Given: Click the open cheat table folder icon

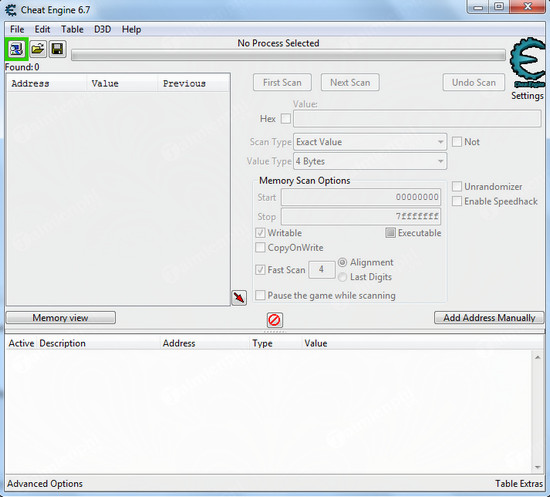Looking at the screenshot, I should pos(38,49).
